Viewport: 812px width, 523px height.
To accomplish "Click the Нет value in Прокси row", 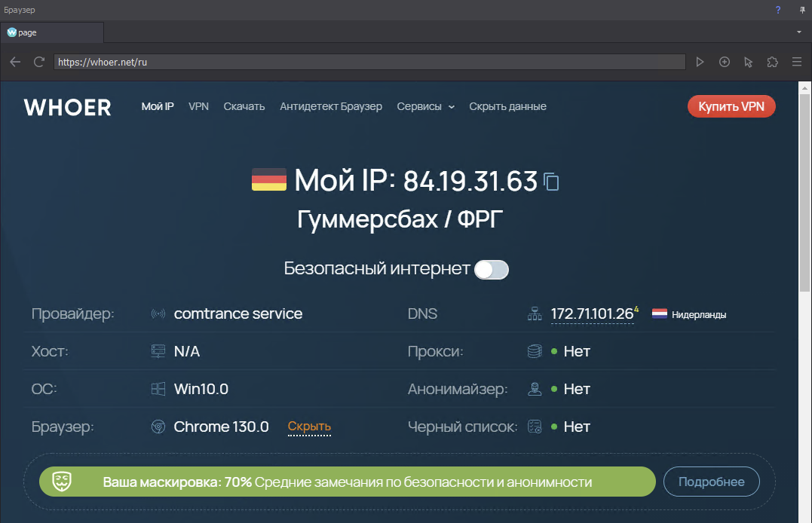I will click(x=577, y=351).
